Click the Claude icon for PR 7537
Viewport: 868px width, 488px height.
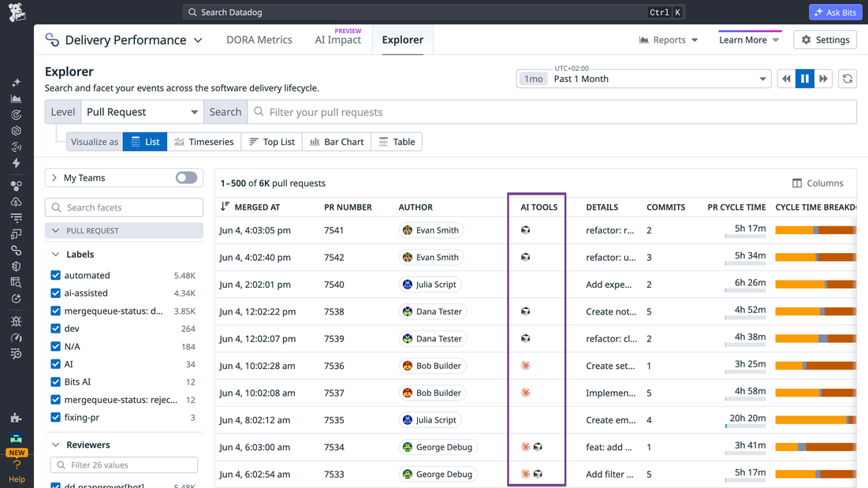click(525, 393)
